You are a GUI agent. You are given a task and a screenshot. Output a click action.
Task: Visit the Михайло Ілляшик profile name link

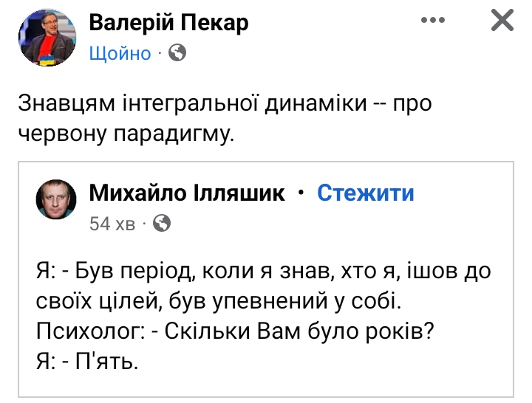tap(186, 193)
